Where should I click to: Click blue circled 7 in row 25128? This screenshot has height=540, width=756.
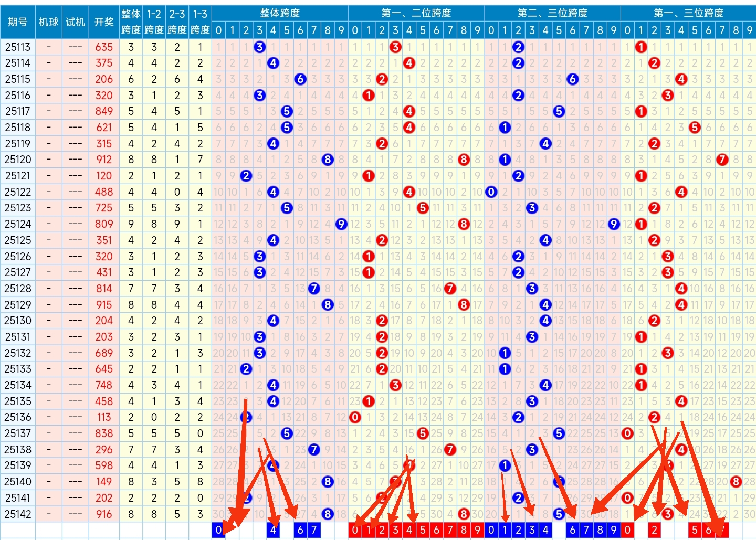click(x=314, y=289)
